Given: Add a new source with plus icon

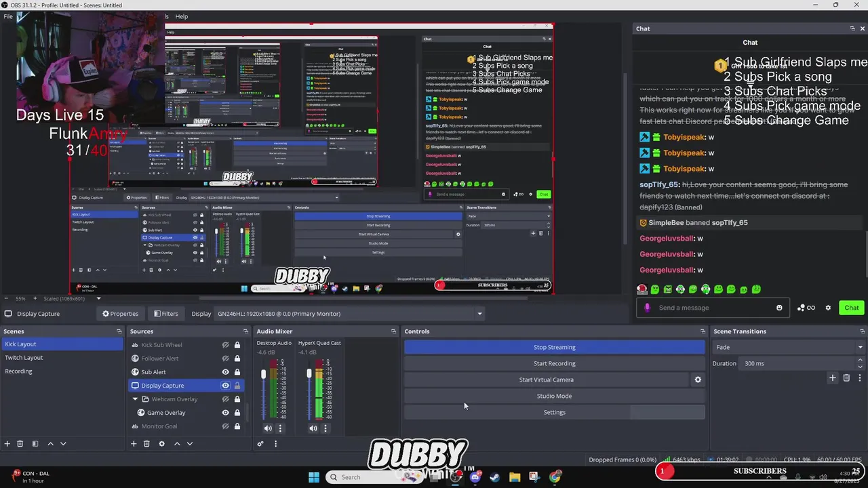Looking at the screenshot, I should 134,444.
